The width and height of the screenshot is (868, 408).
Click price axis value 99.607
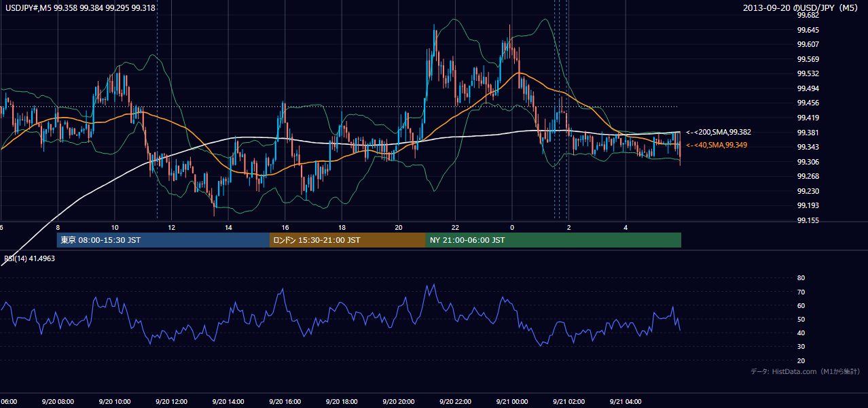(x=808, y=44)
